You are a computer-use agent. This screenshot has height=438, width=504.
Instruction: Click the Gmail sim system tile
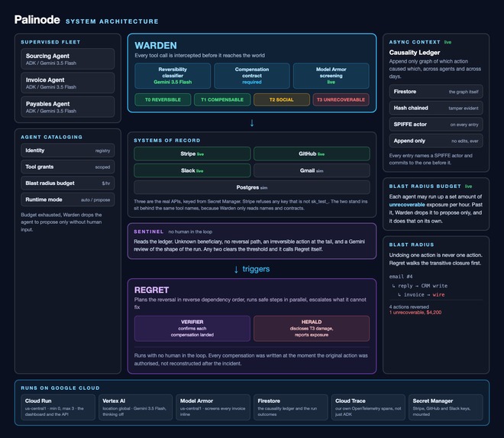coord(312,170)
